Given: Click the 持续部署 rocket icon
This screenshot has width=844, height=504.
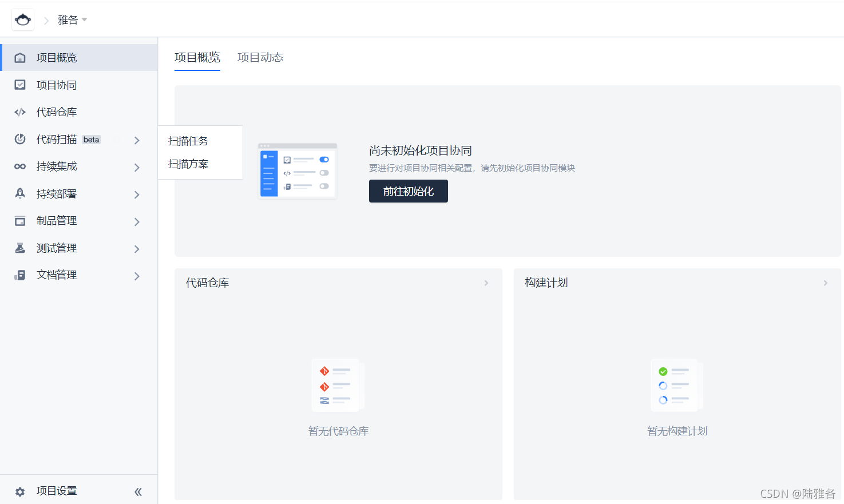Looking at the screenshot, I should (x=20, y=193).
